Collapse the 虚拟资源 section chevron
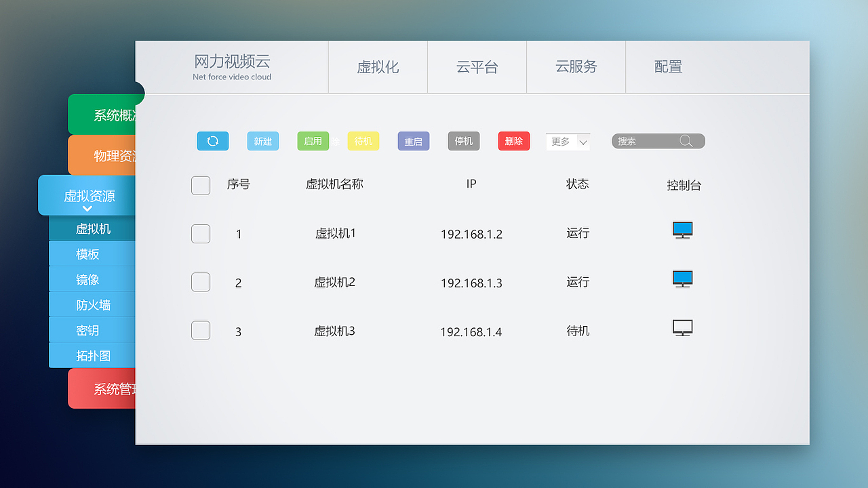This screenshot has height=488, width=868. (87, 207)
